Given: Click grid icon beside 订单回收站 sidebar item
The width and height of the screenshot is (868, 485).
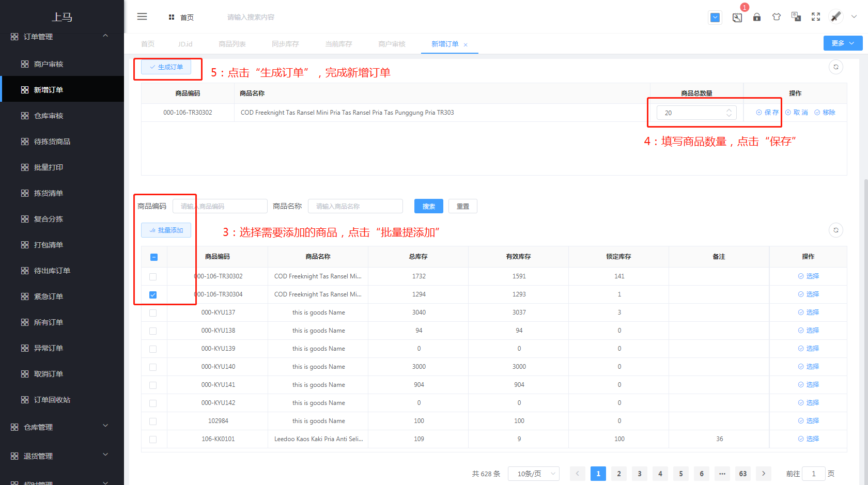Looking at the screenshot, I should tap(25, 400).
